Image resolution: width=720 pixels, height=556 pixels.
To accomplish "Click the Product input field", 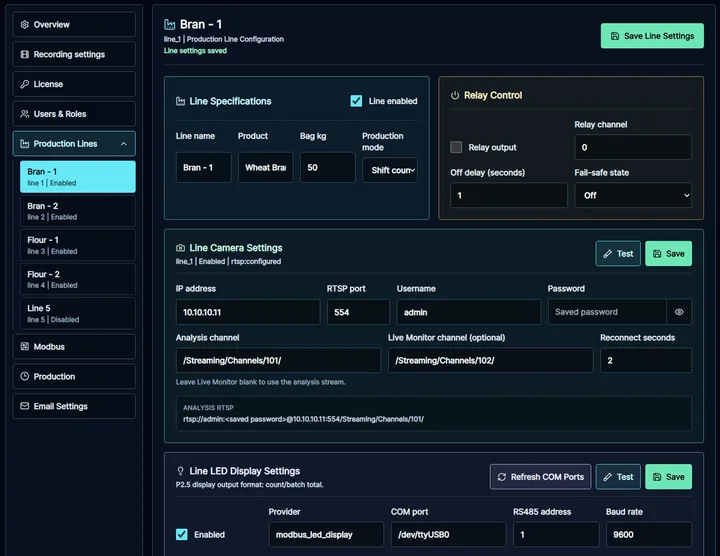I will (265, 168).
